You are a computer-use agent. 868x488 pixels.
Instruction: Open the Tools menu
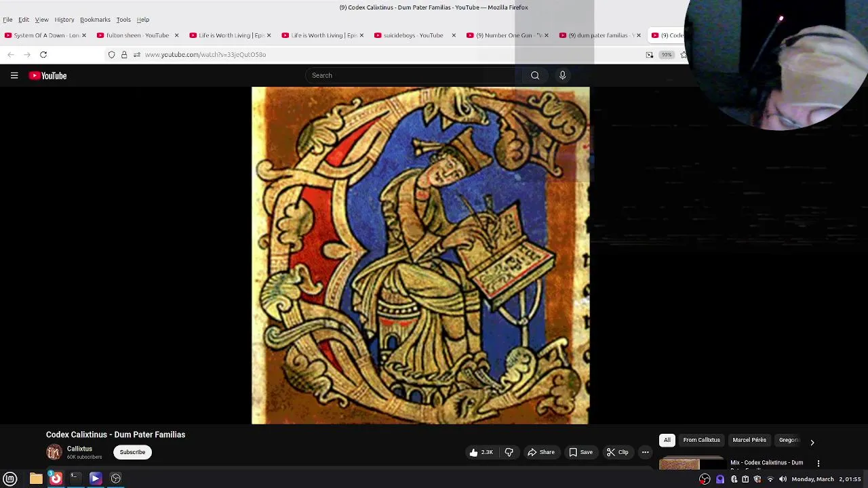click(123, 20)
